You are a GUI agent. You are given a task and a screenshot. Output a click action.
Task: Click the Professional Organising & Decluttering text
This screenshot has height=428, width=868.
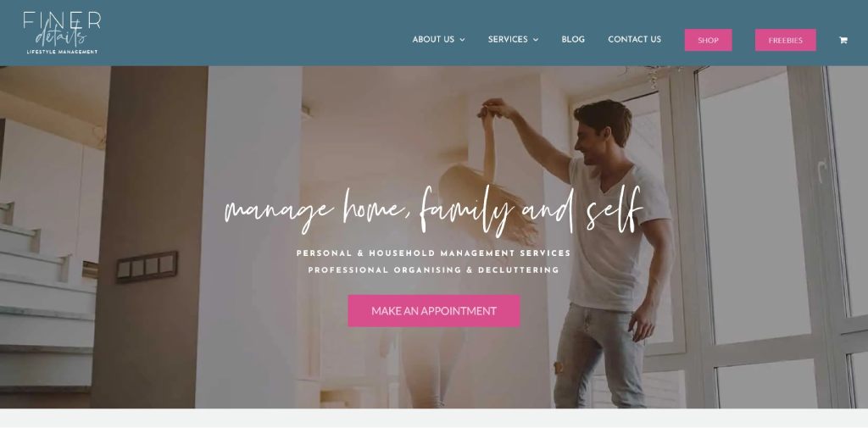433,270
